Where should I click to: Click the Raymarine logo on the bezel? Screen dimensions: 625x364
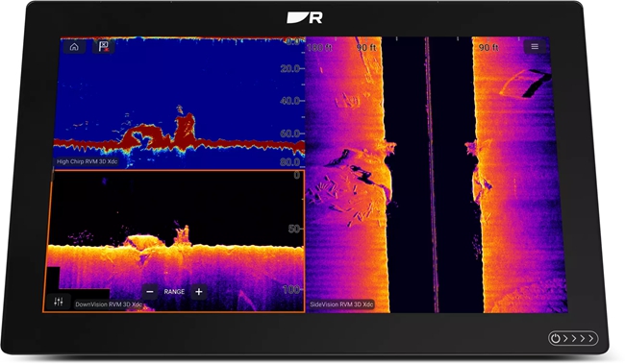(x=305, y=17)
